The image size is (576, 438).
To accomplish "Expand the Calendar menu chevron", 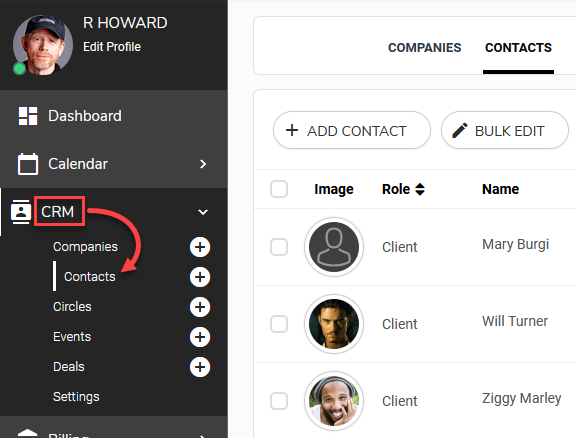I will (x=203, y=164).
